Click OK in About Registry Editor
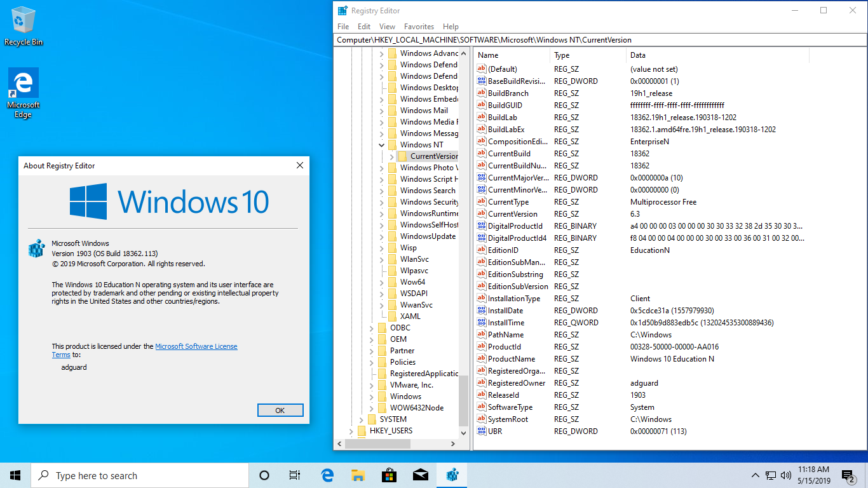The width and height of the screenshot is (868, 488). pyautogui.click(x=280, y=410)
